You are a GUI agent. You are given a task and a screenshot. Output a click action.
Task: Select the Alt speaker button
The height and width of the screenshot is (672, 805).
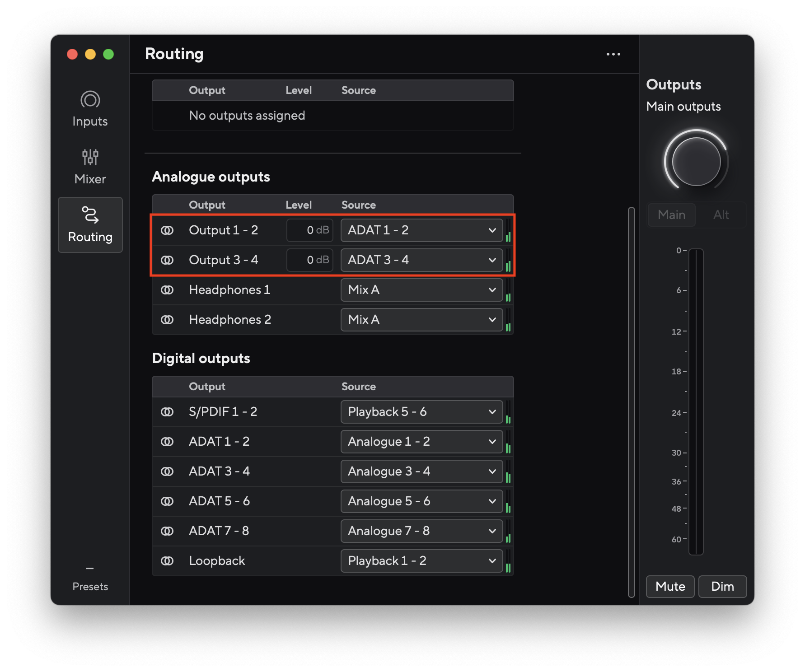pos(721,215)
